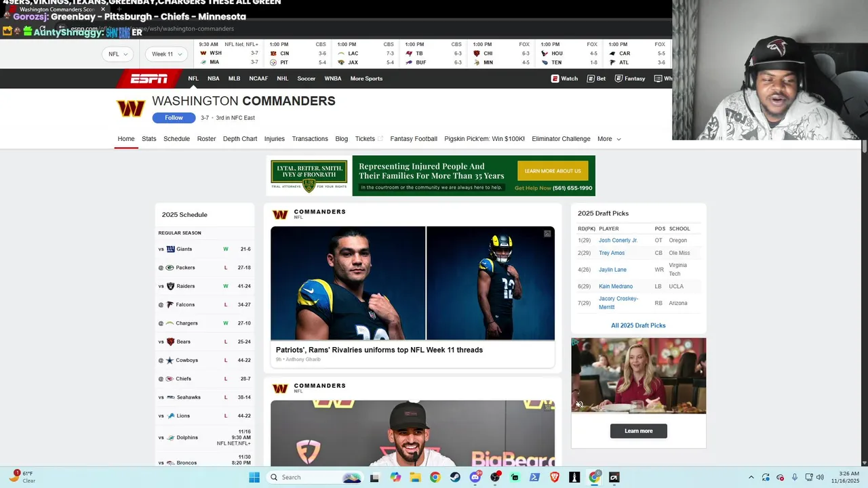This screenshot has height=488, width=868.
Task: Open the Roster tab
Action: click(x=206, y=139)
